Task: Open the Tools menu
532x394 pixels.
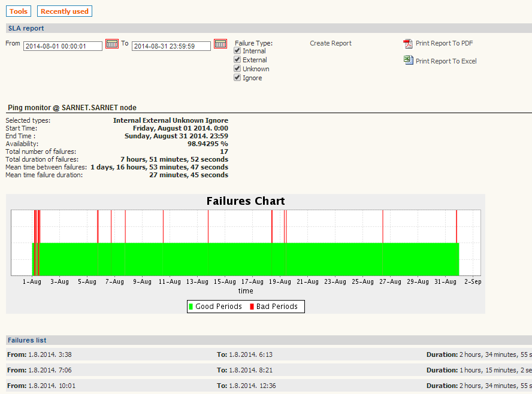Action: [x=19, y=11]
